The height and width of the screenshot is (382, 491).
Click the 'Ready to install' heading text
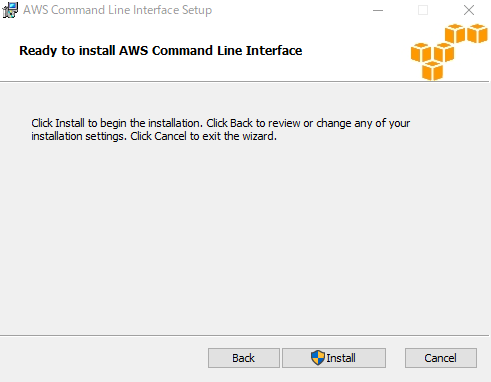pyautogui.click(x=161, y=51)
